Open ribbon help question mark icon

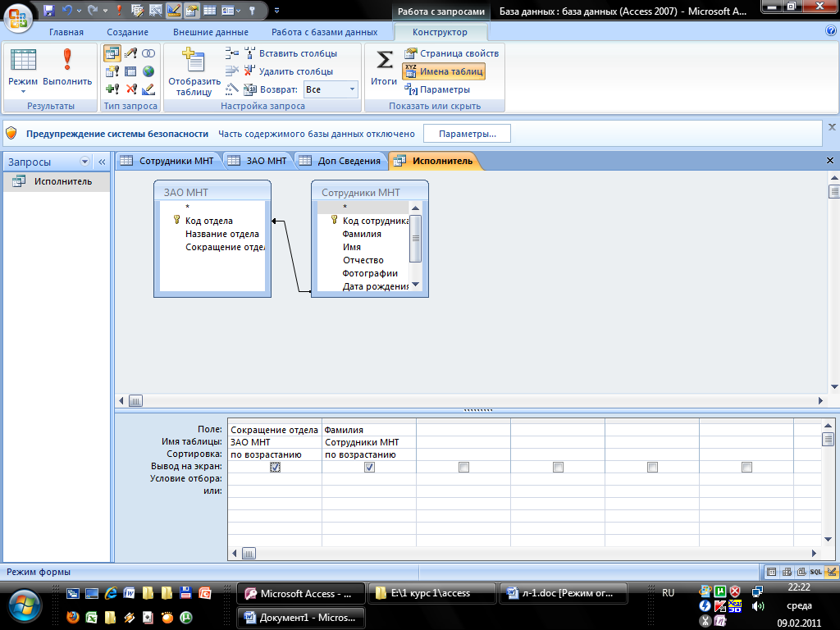click(x=831, y=31)
